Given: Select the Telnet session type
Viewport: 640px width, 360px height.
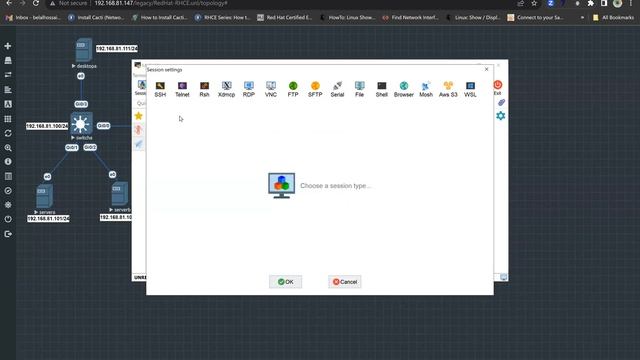Looking at the screenshot, I should coord(182,89).
